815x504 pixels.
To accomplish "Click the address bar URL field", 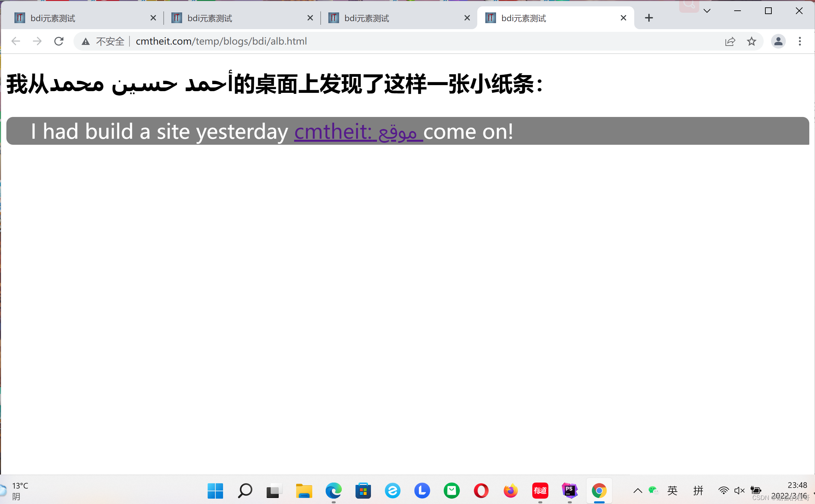I will [x=402, y=41].
